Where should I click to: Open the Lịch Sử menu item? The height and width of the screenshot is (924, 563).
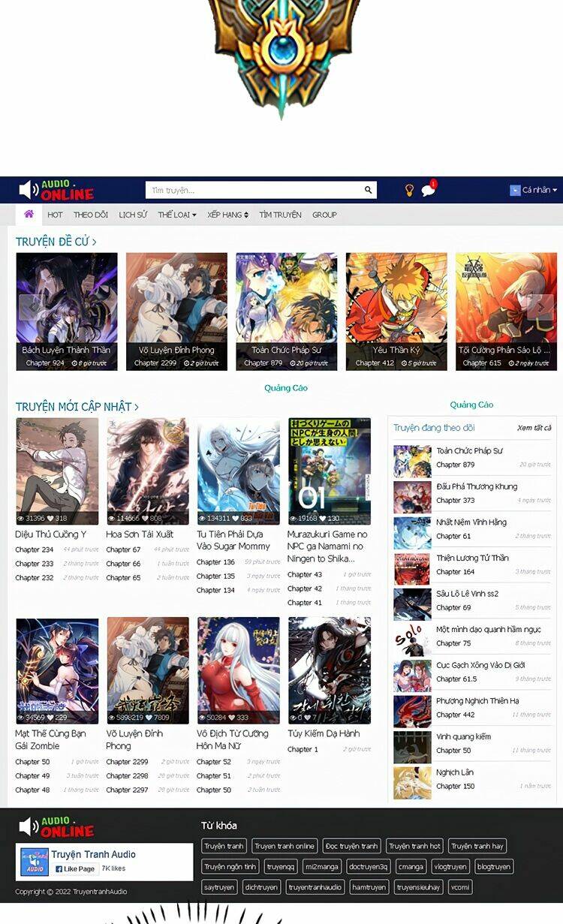[x=133, y=215]
